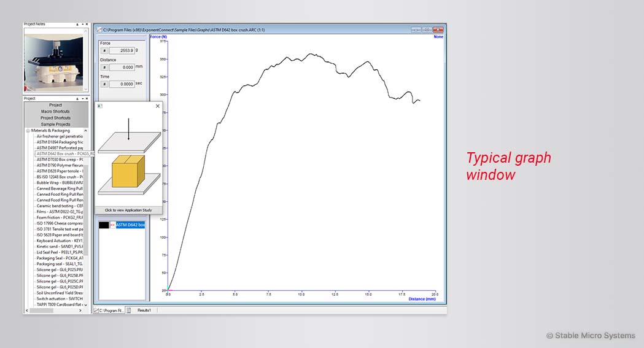Click the Results1 tab spreadsheet icon
The height and width of the screenshot is (348, 644).
click(x=128, y=310)
